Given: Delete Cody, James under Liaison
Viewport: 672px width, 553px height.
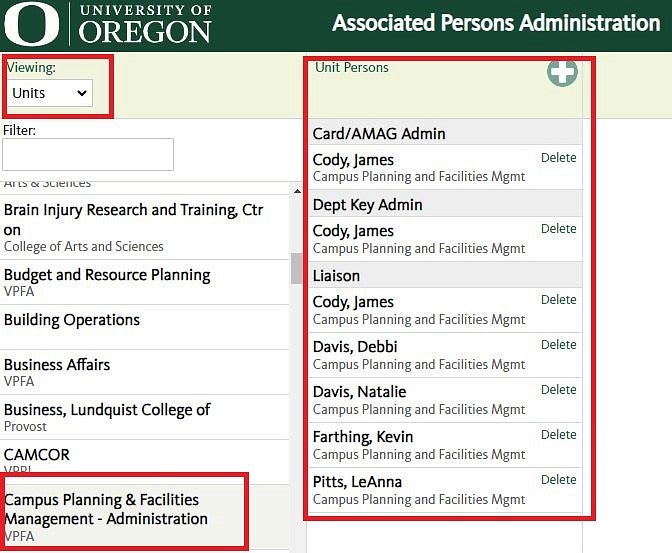Looking at the screenshot, I should (x=558, y=300).
